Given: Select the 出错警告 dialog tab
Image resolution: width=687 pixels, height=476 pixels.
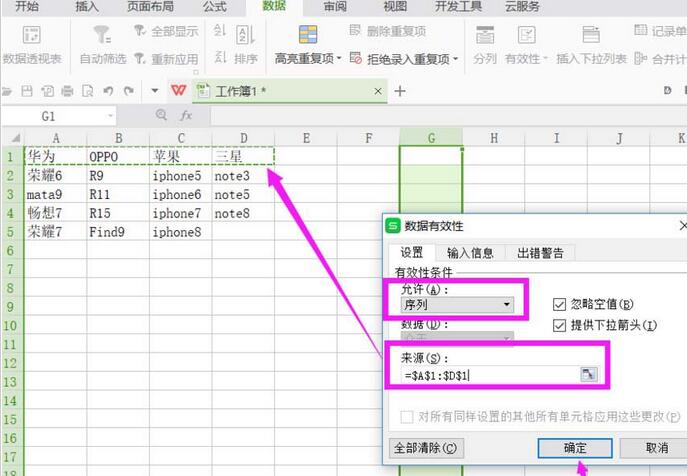Looking at the screenshot, I should click(540, 253).
